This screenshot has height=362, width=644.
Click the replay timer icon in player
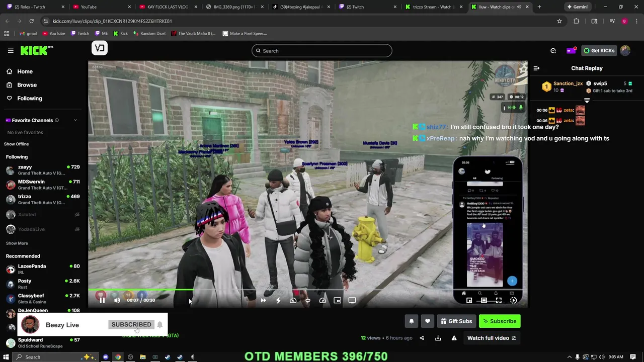point(293,300)
